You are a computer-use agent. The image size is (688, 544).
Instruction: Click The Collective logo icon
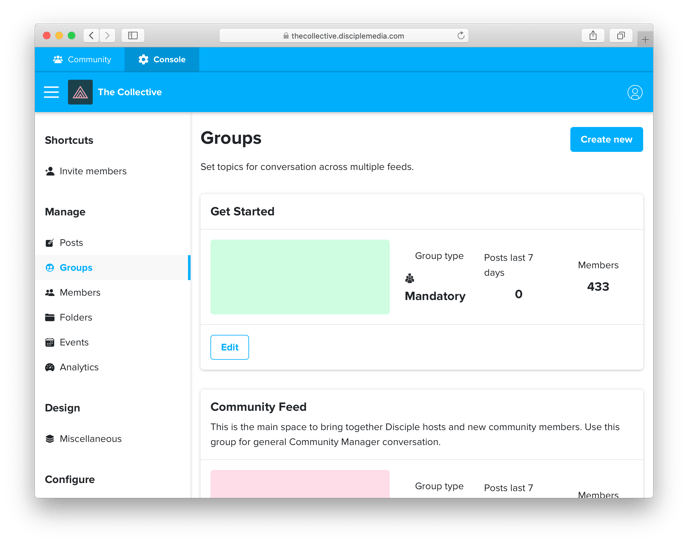[x=80, y=92]
